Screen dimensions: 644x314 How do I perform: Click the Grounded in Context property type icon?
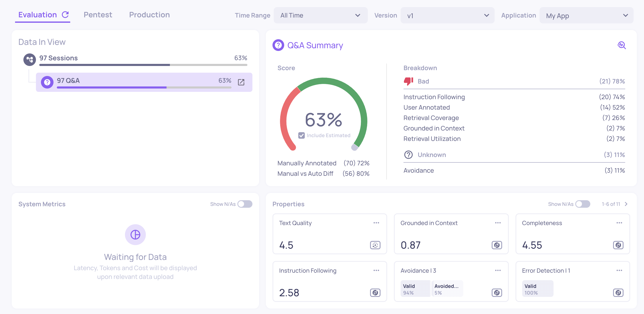pyautogui.click(x=496, y=245)
